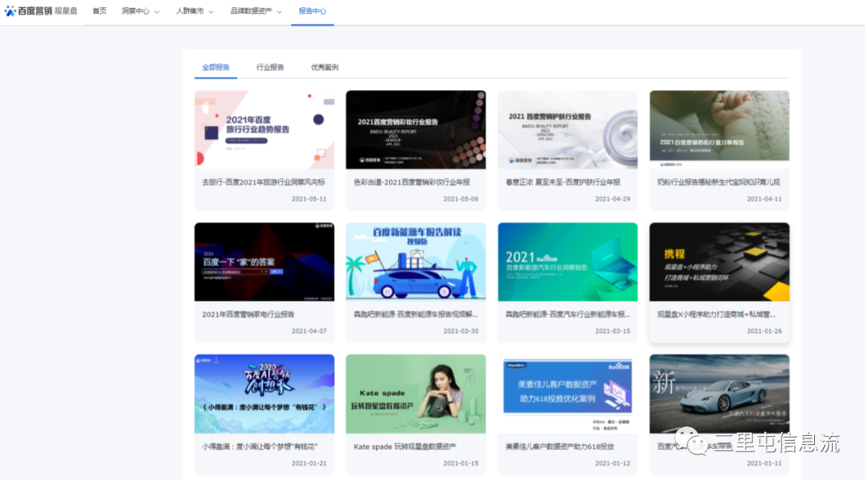This screenshot has width=868, height=481.
Task: Expand the 品牌数据资产 dropdown menu
Action: pyautogui.click(x=255, y=11)
